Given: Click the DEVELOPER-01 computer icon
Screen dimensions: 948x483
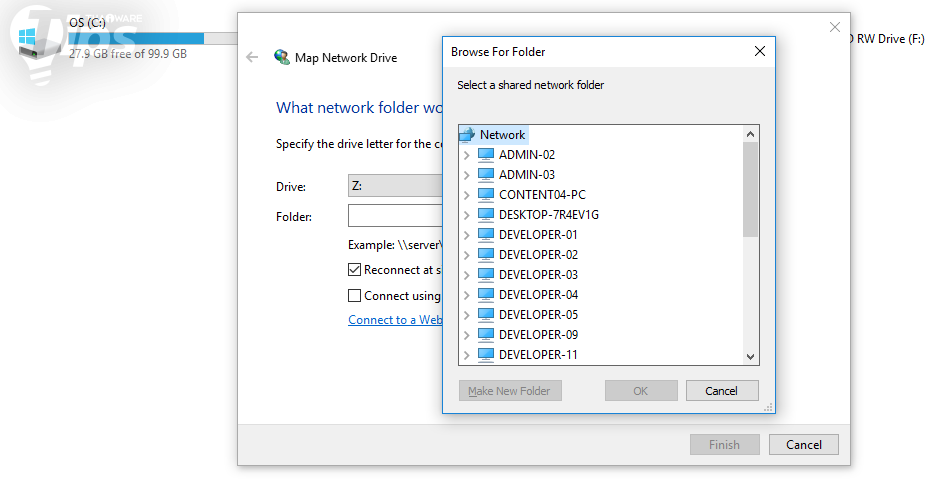Looking at the screenshot, I should tap(486, 235).
